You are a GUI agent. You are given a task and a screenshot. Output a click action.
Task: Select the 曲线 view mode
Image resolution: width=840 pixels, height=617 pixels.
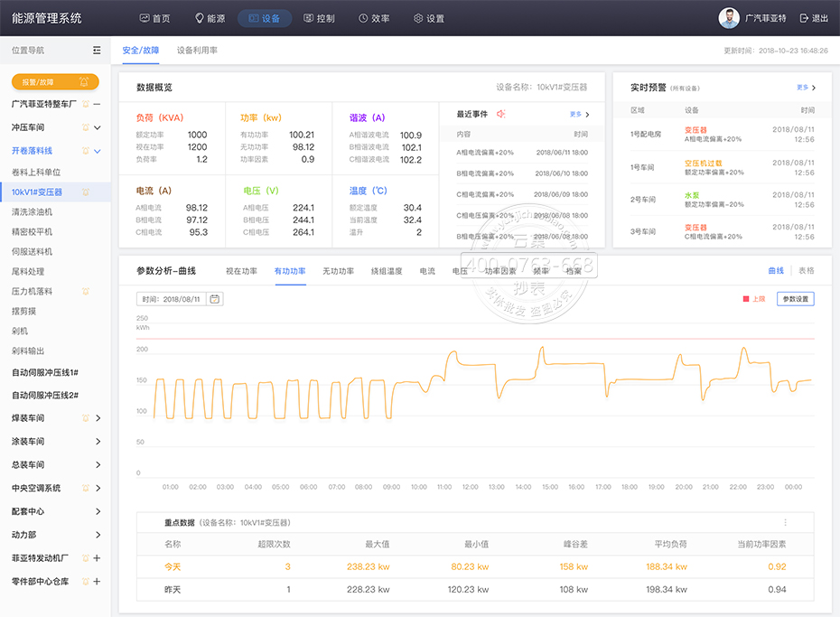[775, 271]
